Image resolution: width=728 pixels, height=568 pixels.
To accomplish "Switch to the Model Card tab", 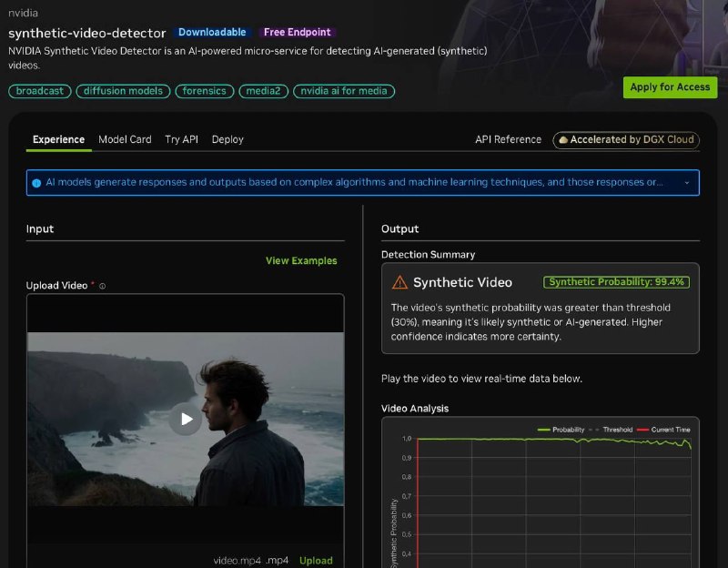I will [x=125, y=139].
